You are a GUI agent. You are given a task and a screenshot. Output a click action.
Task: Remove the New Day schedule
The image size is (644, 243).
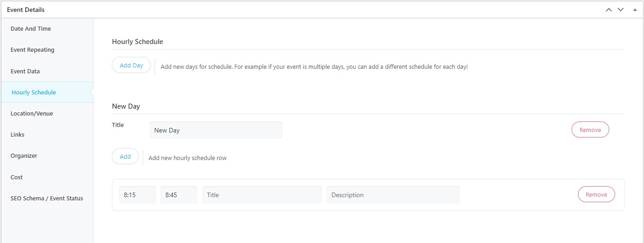(x=590, y=130)
